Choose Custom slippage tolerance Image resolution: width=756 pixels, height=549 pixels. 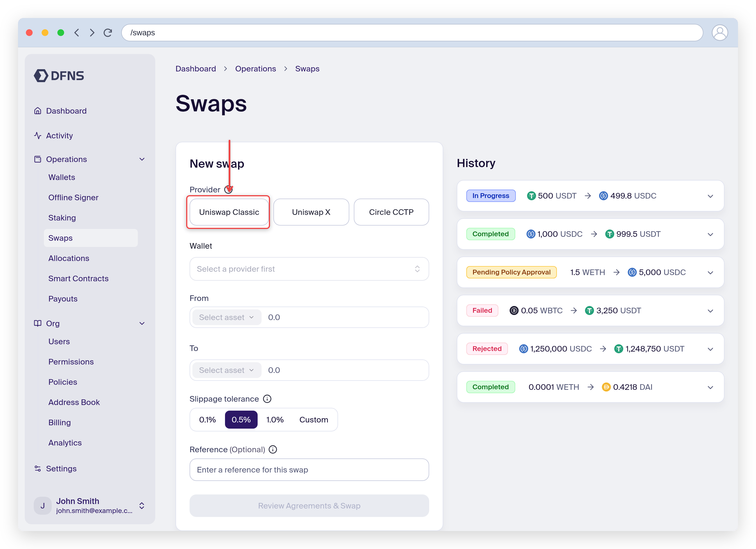pos(313,420)
